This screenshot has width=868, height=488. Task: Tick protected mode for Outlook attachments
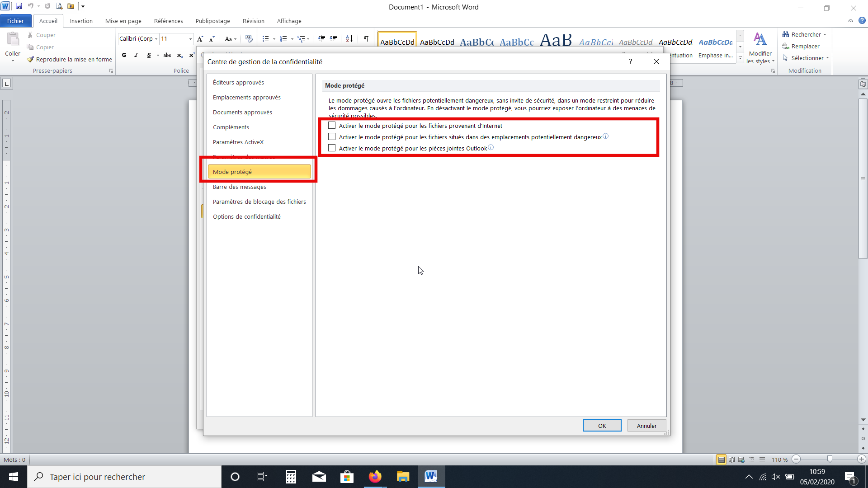coord(332,148)
